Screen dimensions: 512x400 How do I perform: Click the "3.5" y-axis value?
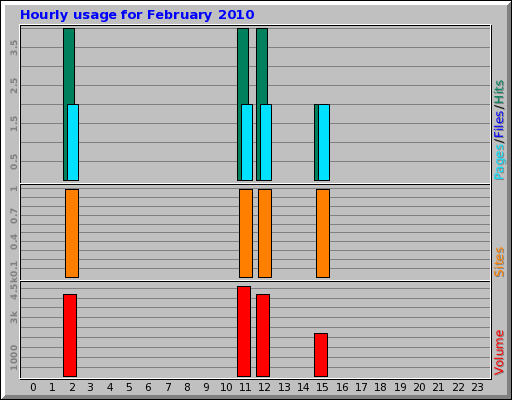point(14,48)
